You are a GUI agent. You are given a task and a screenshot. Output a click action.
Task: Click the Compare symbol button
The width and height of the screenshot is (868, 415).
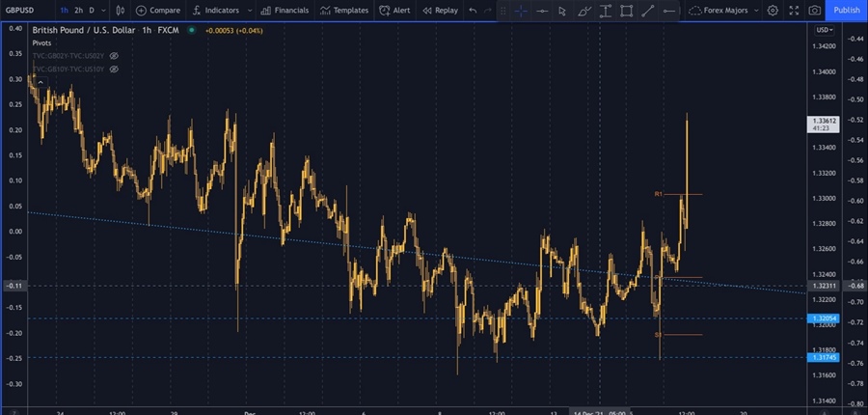tap(158, 10)
